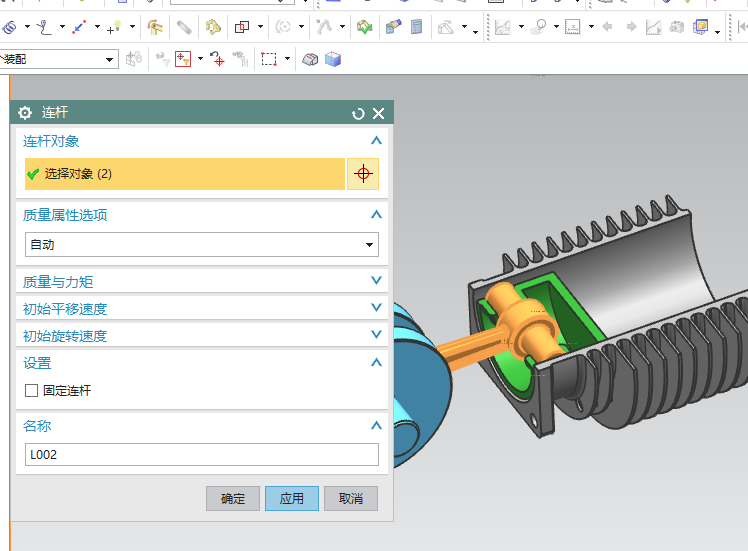Click the 选择对象 (2) selection field
Screen dimensions: 748x551
[x=185, y=174]
